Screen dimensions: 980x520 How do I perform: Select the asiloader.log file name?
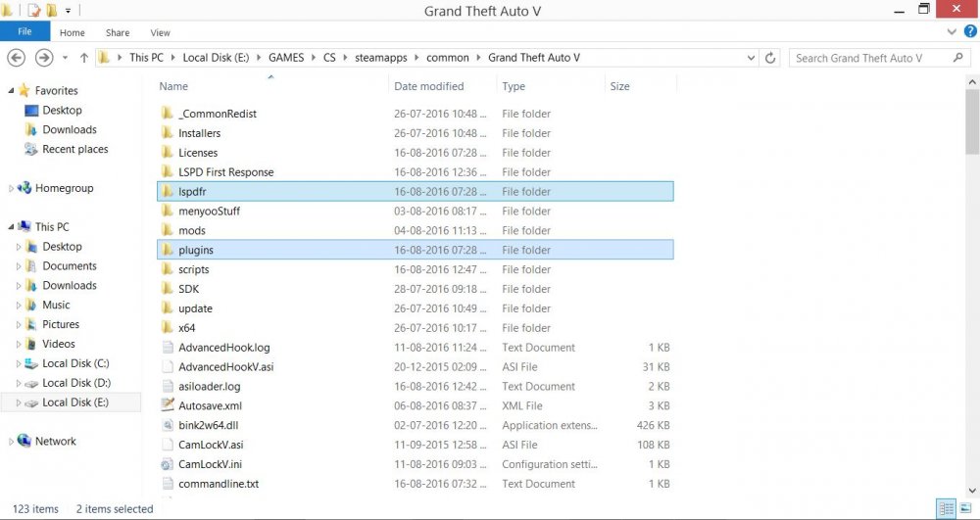210,386
